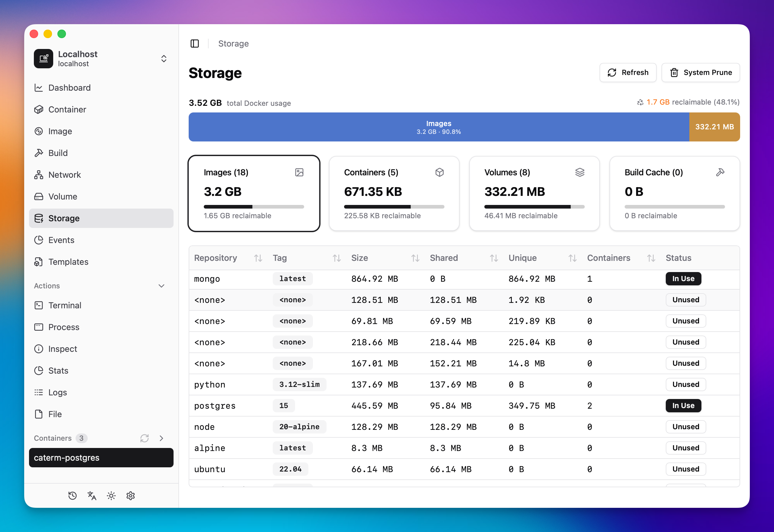The width and height of the screenshot is (774, 532).
Task: Open the Terminal action
Action: (65, 305)
